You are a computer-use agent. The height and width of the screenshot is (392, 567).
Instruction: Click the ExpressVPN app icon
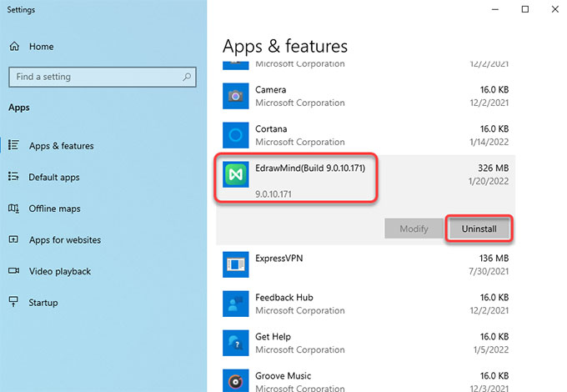(x=235, y=264)
